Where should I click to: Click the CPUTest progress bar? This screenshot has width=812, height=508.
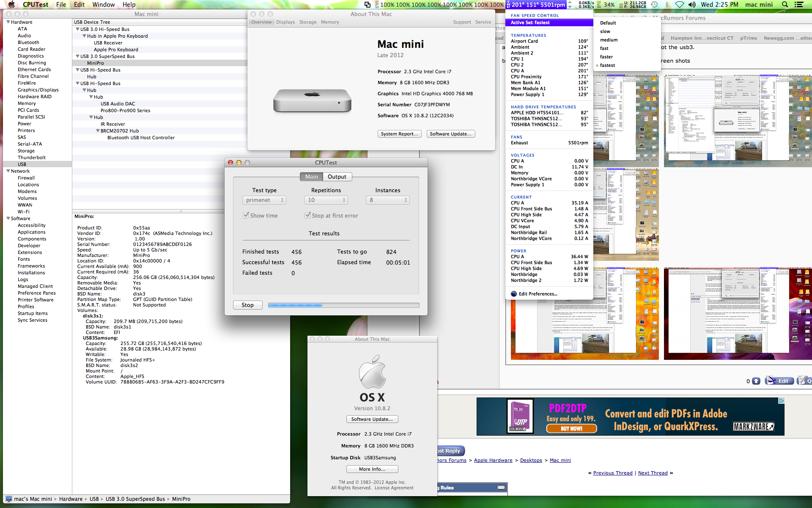point(343,305)
